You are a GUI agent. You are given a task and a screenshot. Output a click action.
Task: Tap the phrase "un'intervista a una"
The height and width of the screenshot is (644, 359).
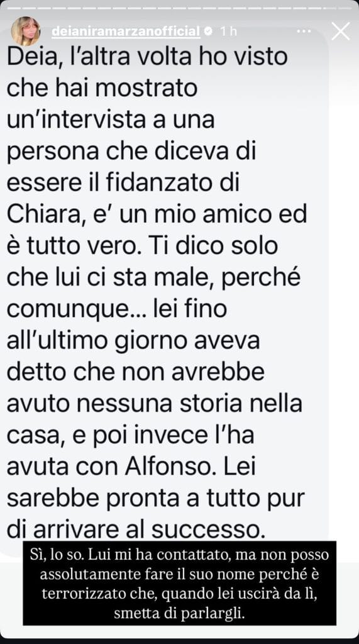pos(111,120)
